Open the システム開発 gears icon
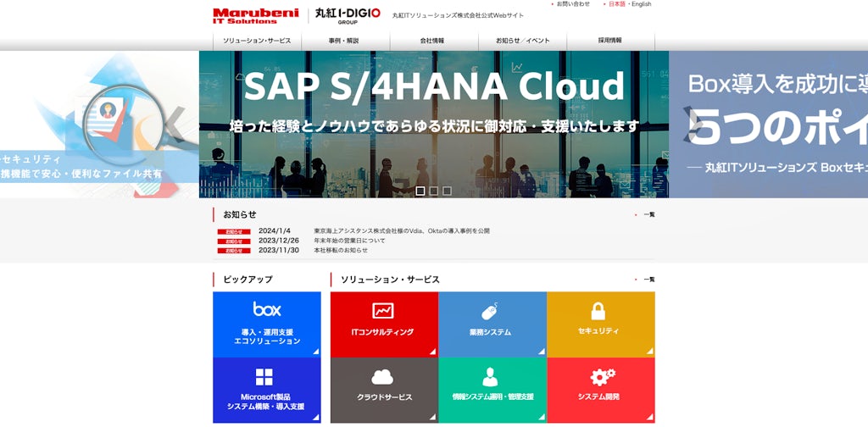868x427 pixels. [601, 376]
